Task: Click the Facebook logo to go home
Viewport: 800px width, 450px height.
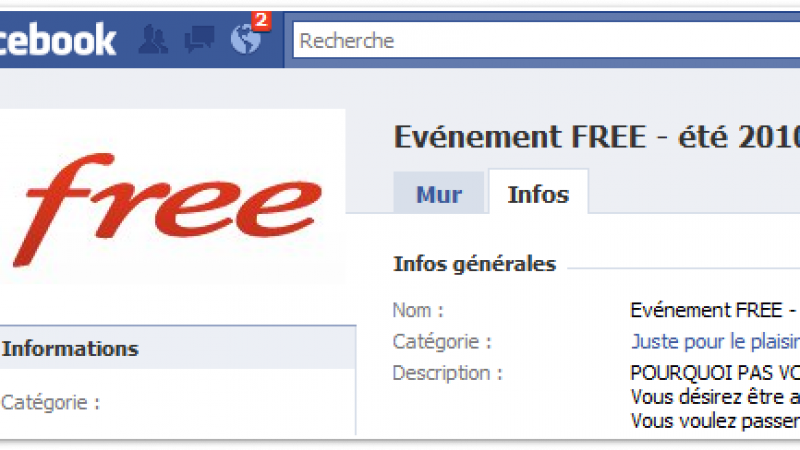Action: pos(58,39)
